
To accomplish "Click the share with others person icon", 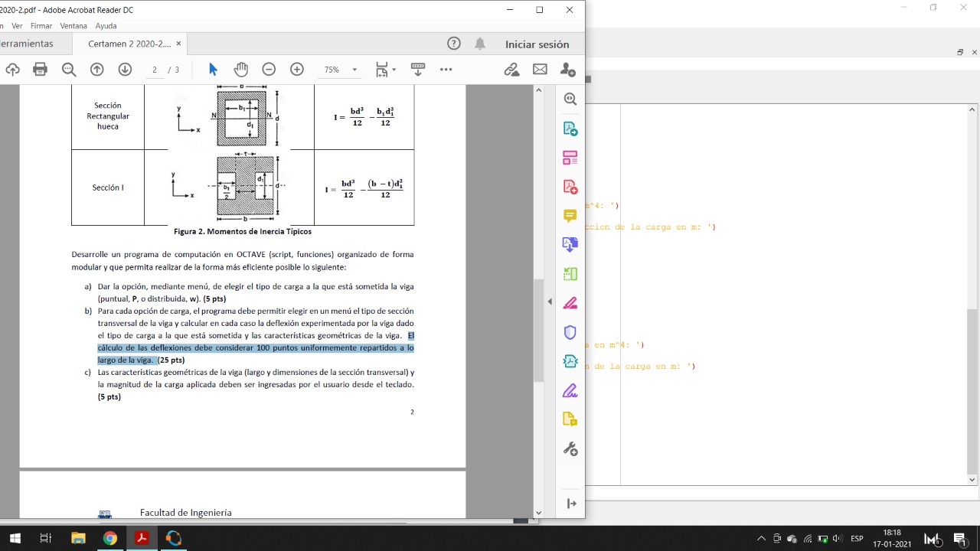I will pyautogui.click(x=568, y=70).
